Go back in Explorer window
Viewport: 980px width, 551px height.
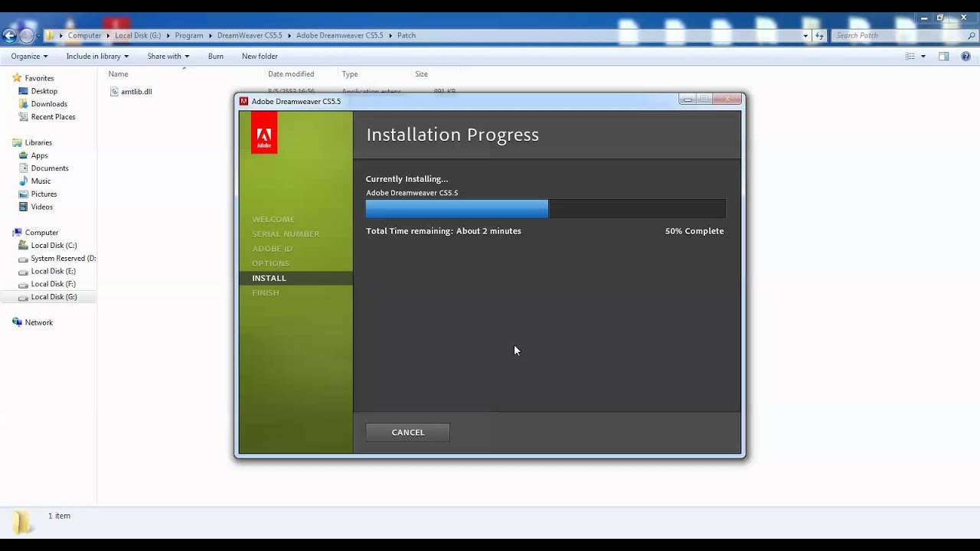point(9,35)
